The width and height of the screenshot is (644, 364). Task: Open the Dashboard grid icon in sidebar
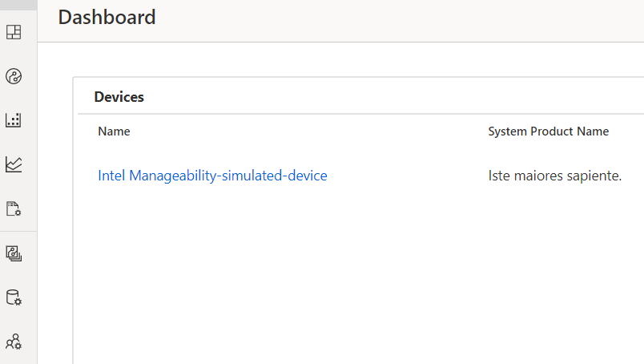pyautogui.click(x=14, y=33)
